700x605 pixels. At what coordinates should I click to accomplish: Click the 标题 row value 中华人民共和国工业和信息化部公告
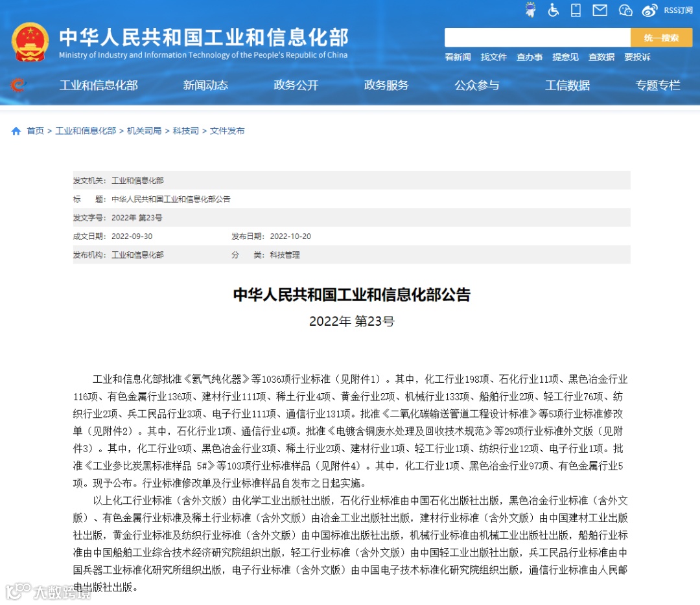click(171, 199)
